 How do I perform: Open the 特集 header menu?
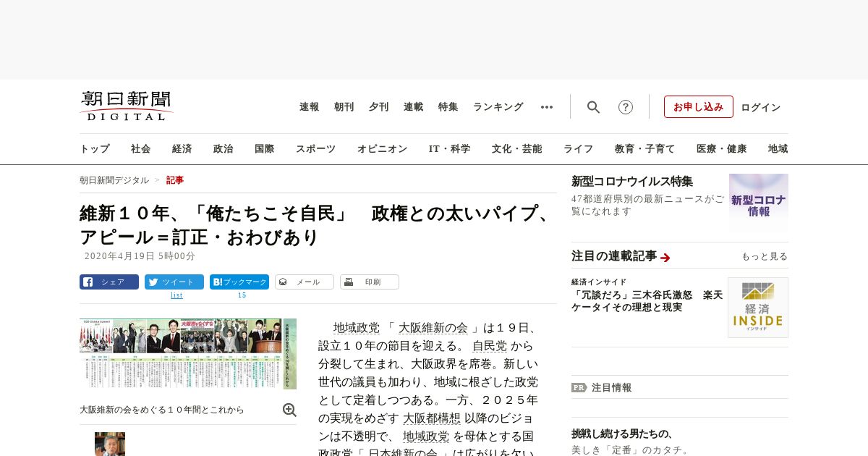click(448, 107)
